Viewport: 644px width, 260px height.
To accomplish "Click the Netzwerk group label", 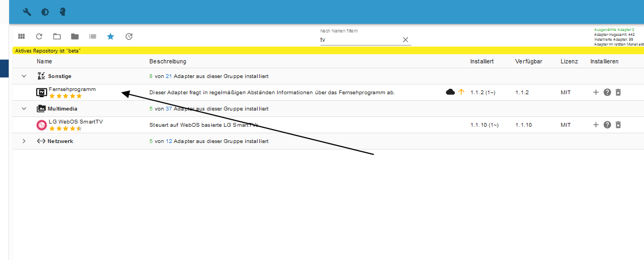I will click(61, 141).
